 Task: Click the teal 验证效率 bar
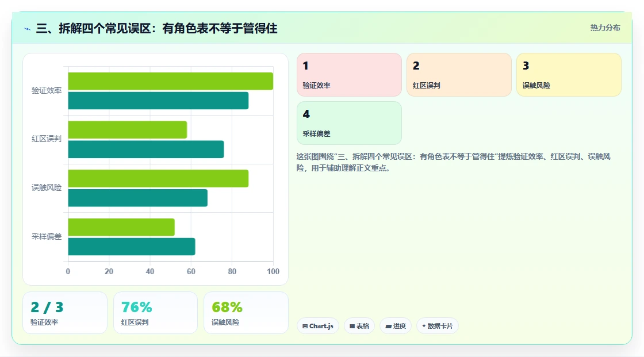point(158,101)
